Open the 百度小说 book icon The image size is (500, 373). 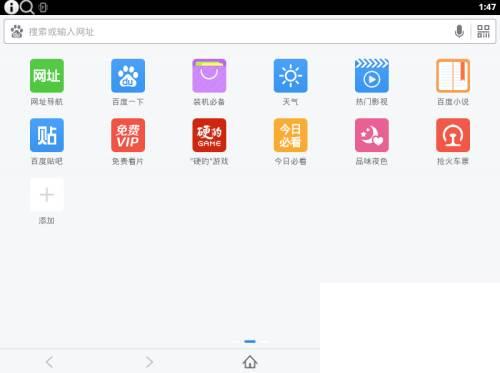coord(453,76)
